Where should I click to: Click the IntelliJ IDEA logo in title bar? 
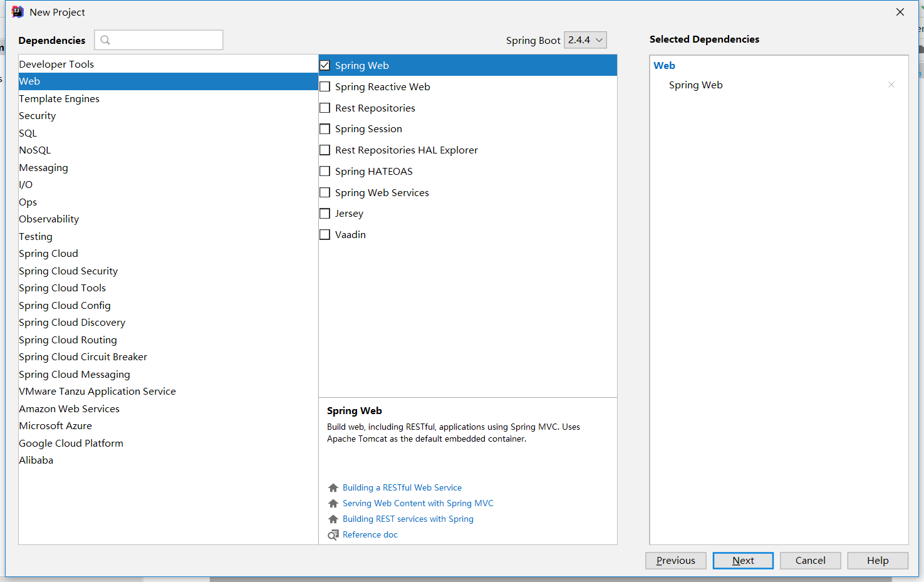[x=18, y=12]
